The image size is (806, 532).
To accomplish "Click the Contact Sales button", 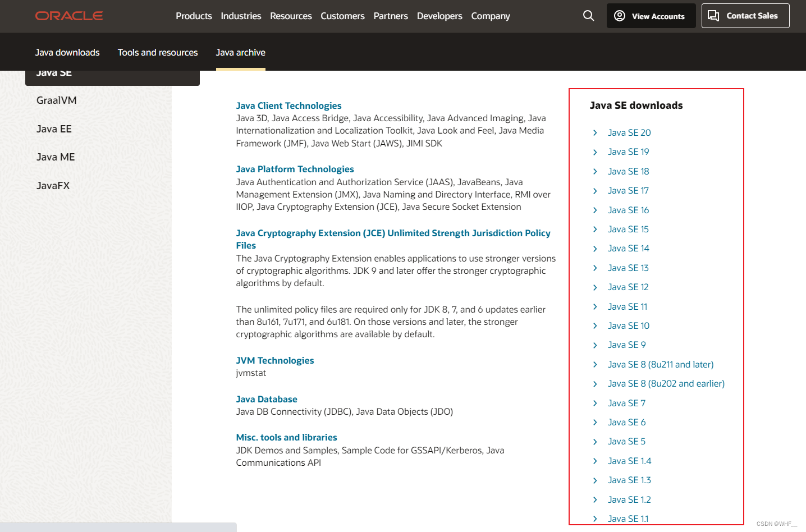I will point(745,16).
